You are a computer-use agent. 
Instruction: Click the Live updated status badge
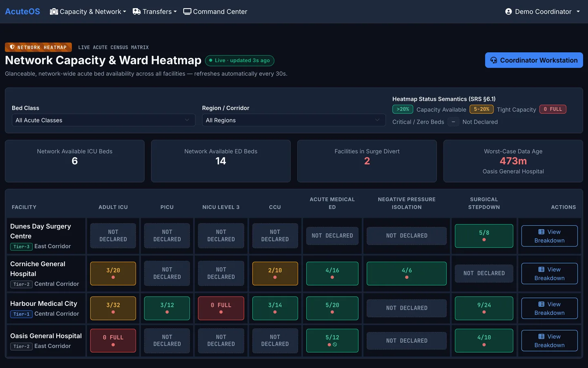[239, 61]
